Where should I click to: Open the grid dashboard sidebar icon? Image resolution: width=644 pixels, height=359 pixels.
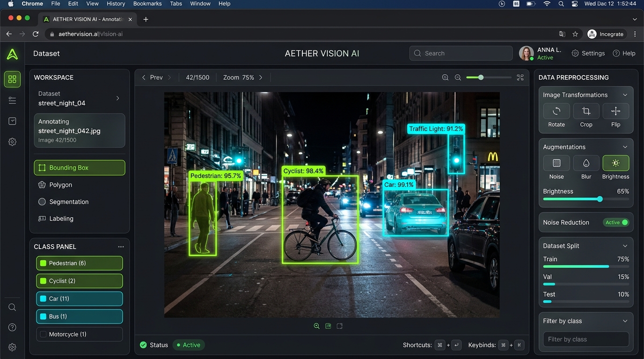[12, 79]
